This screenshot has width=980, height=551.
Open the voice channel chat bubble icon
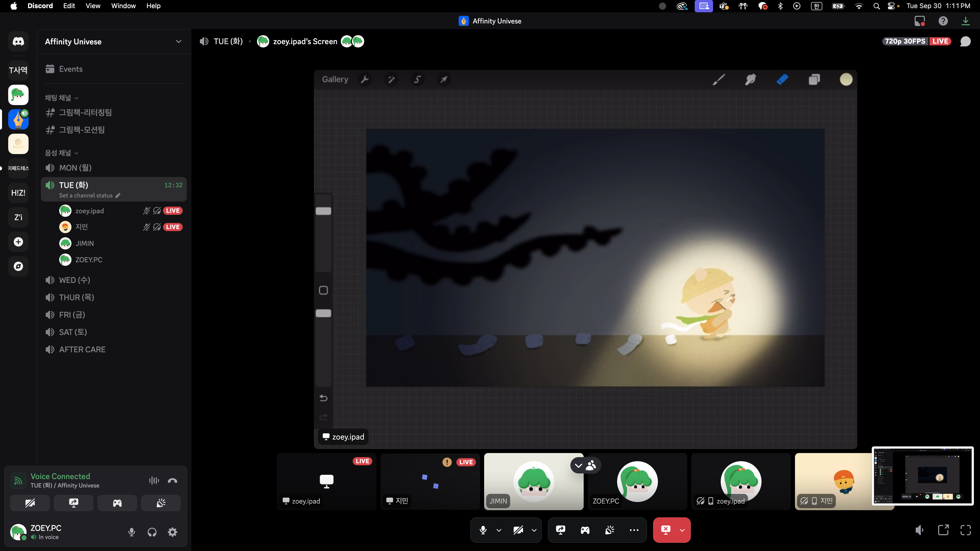965,41
